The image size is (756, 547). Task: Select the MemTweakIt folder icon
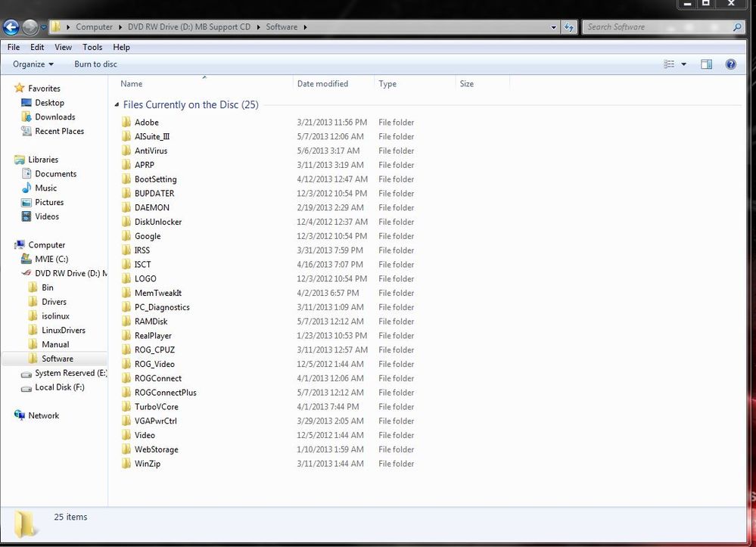(x=126, y=293)
